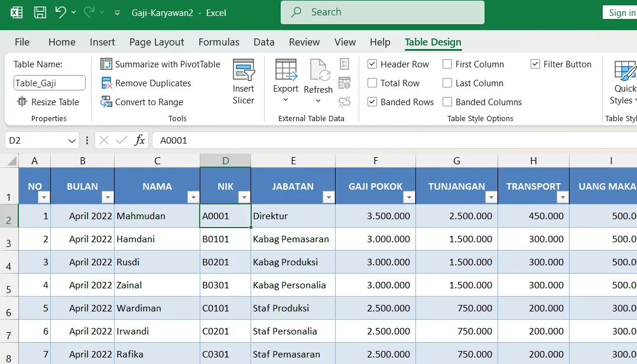This screenshot has height=364, width=637.
Task: Switch to the Insert tab
Action: [x=102, y=43]
